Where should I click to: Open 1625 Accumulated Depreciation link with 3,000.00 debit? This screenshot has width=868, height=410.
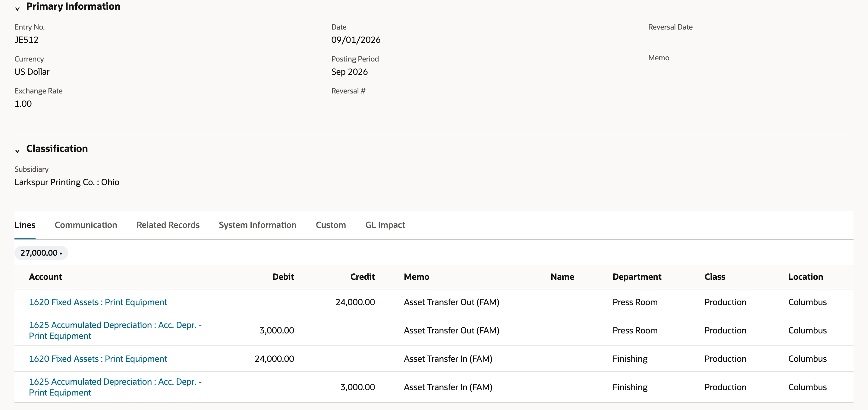pos(115,330)
